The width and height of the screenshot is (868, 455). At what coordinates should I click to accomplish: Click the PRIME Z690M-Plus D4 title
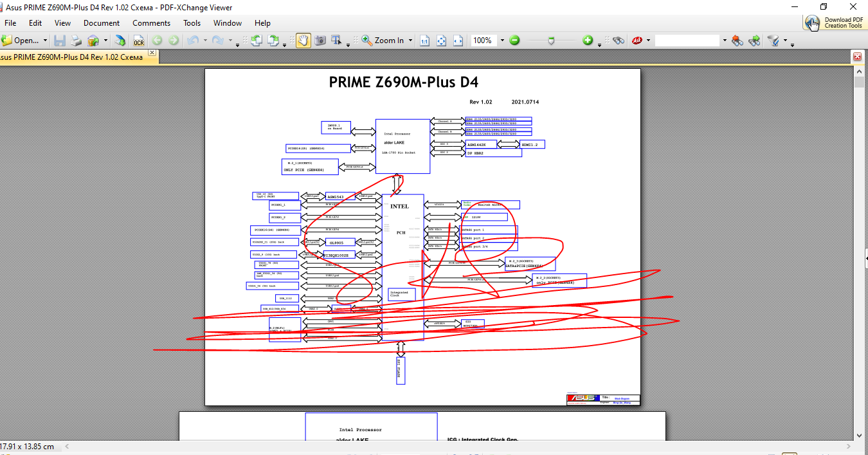(403, 82)
